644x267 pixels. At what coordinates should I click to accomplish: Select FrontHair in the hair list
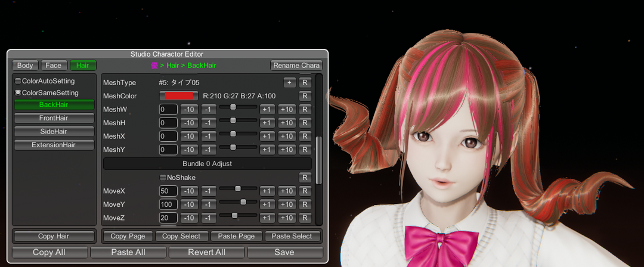(x=54, y=118)
